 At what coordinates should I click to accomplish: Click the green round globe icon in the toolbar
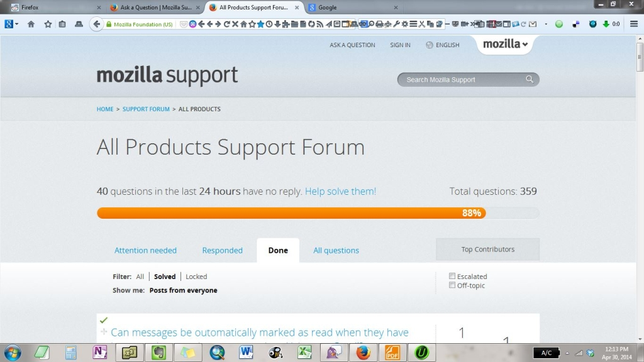pyautogui.click(x=559, y=25)
